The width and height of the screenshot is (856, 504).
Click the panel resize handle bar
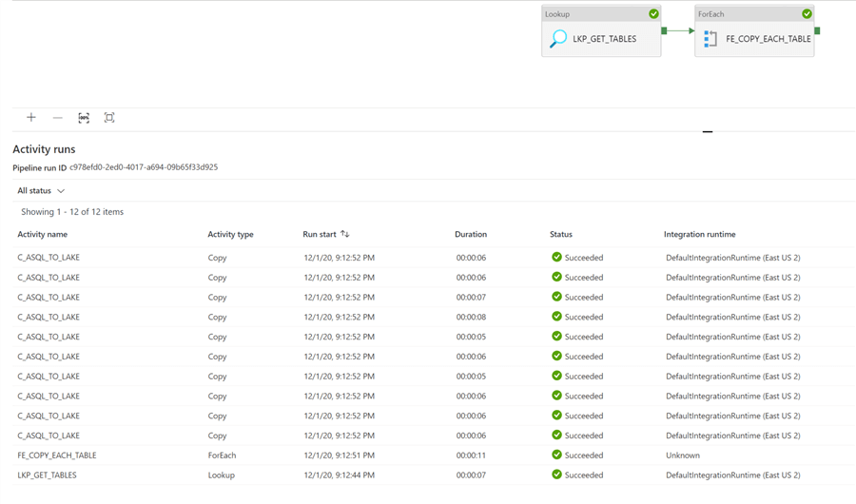707,132
